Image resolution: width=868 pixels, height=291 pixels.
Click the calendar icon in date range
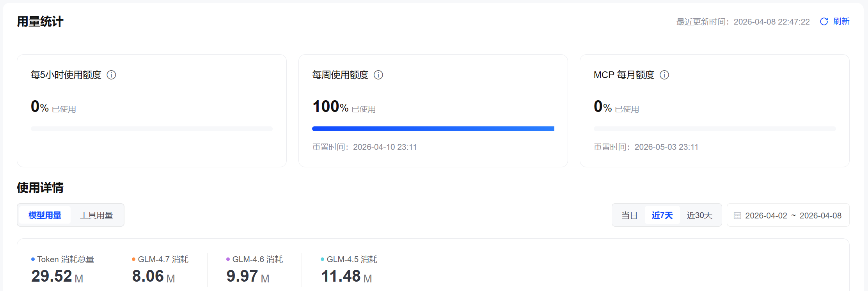point(737,215)
